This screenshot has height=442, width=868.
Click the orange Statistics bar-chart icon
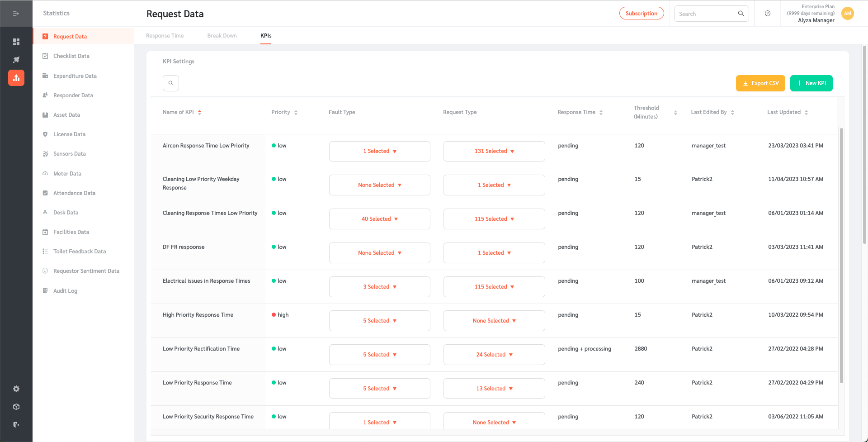(x=16, y=77)
